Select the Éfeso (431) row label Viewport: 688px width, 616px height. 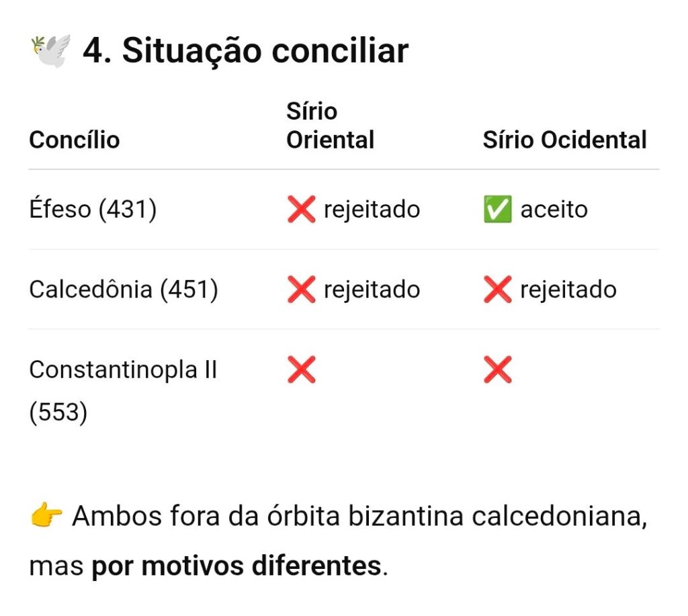(93, 210)
